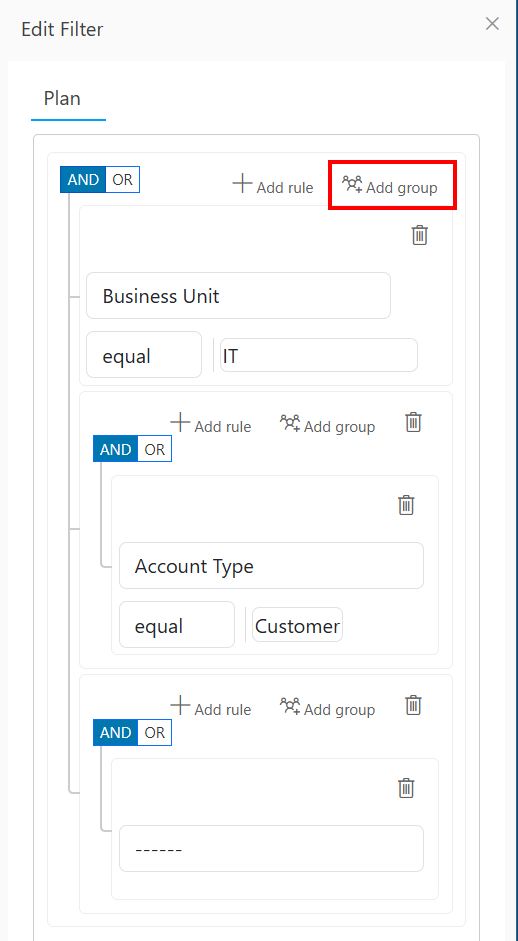
Task: Delete the Business Unit rule with trash icon
Action: click(420, 235)
